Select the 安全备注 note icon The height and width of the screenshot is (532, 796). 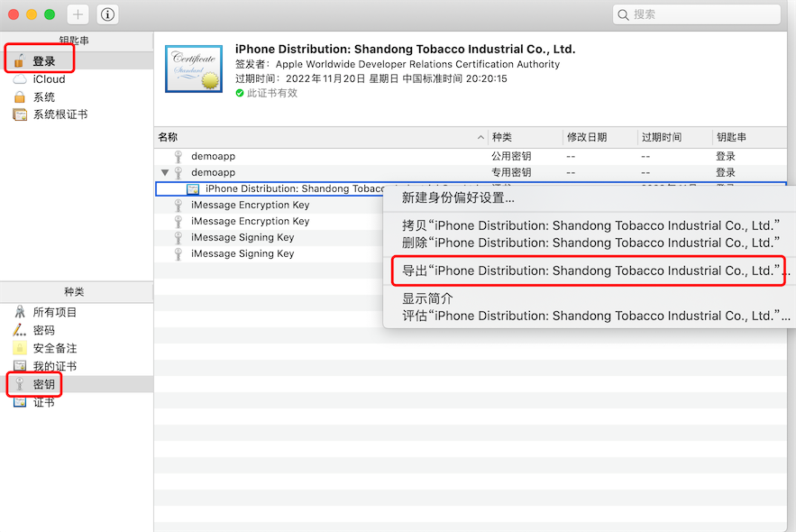coord(19,348)
